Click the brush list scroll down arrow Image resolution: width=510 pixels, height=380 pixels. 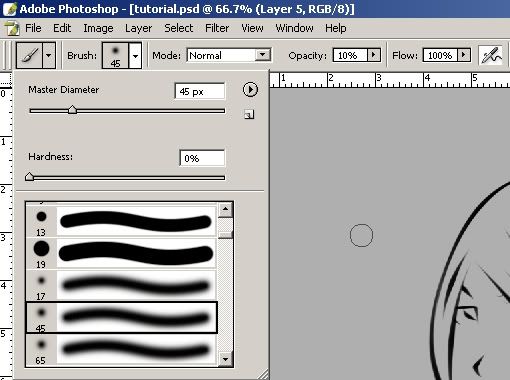[226, 359]
